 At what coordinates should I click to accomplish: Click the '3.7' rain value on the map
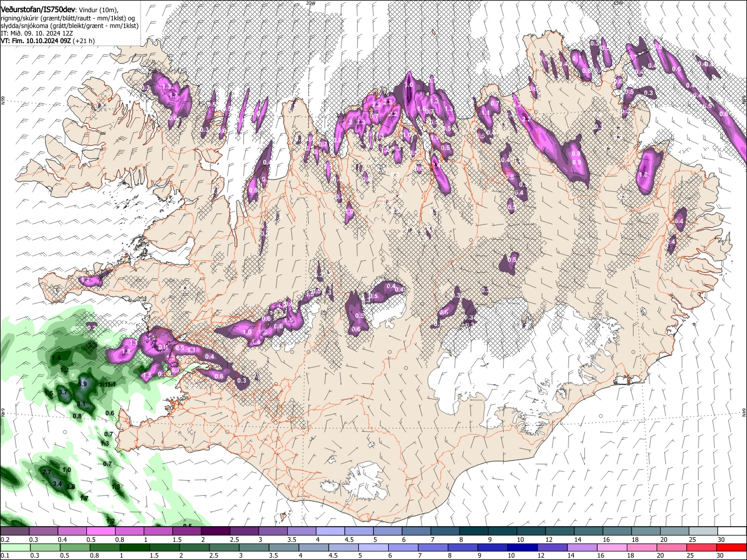point(64,393)
